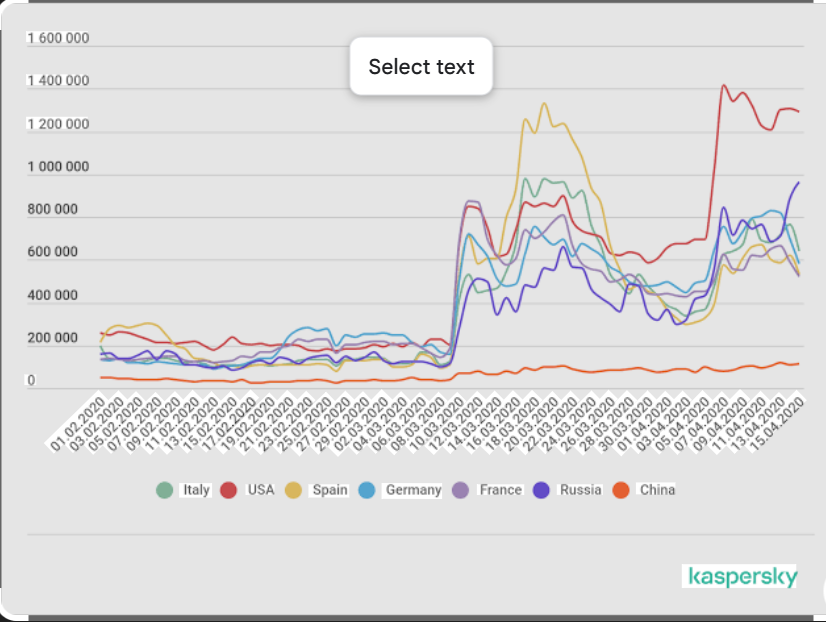826x622 pixels.
Task: Click the 01.02.2020 date label
Action: (77, 427)
